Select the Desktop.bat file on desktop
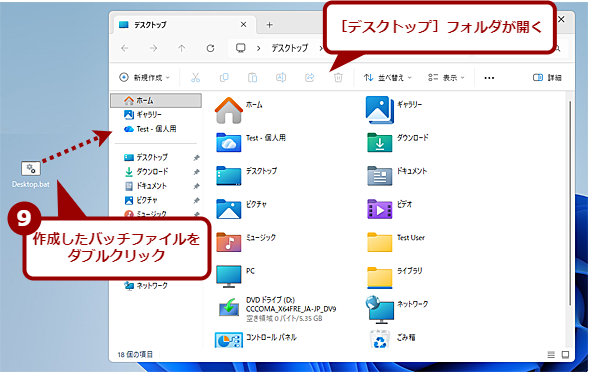 click(31, 174)
